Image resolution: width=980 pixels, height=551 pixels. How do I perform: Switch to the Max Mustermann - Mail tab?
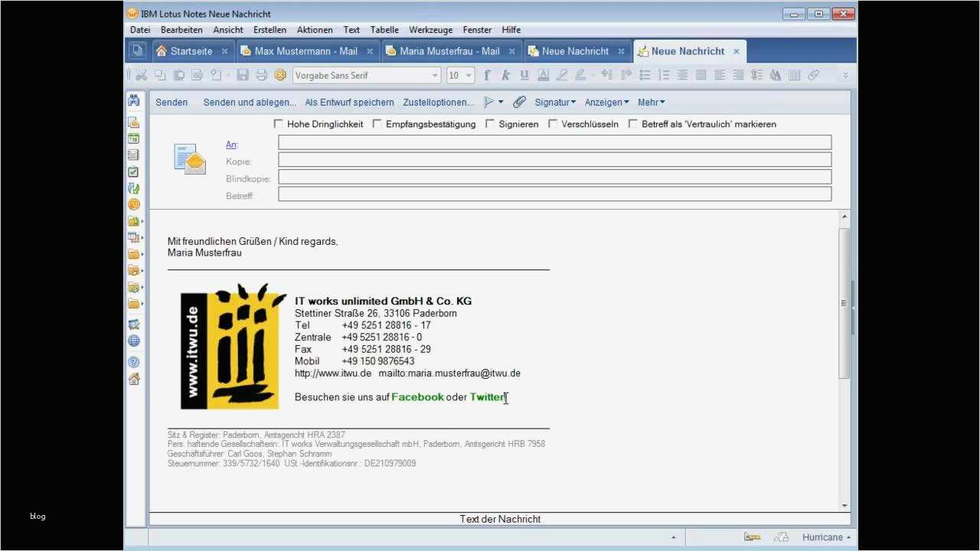pos(305,51)
